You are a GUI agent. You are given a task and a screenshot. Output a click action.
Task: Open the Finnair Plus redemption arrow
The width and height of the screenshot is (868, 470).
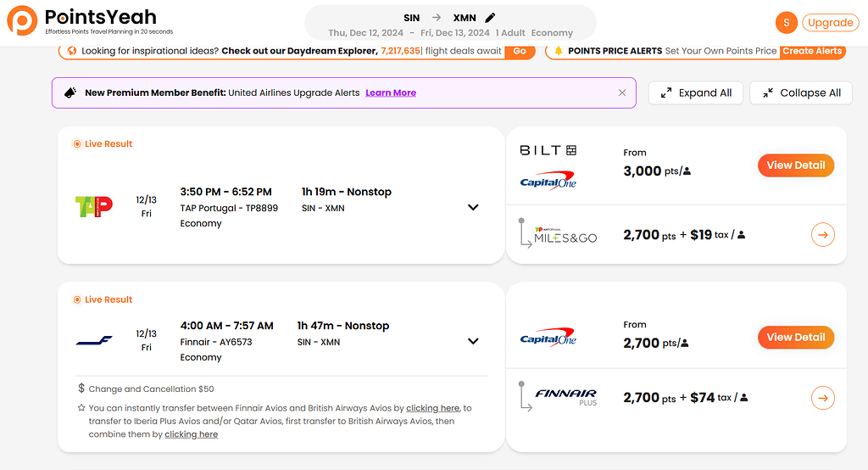click(x=822, y=398)
